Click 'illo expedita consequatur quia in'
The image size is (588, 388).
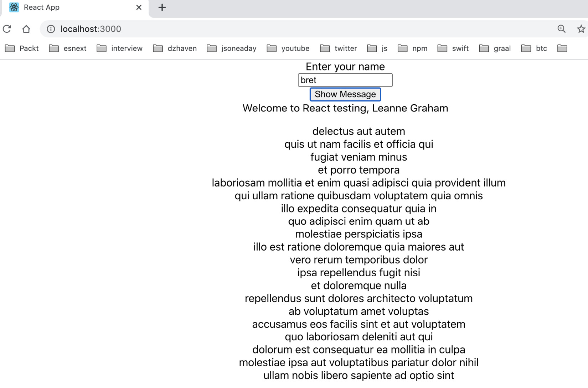click(x=359, y=208)
